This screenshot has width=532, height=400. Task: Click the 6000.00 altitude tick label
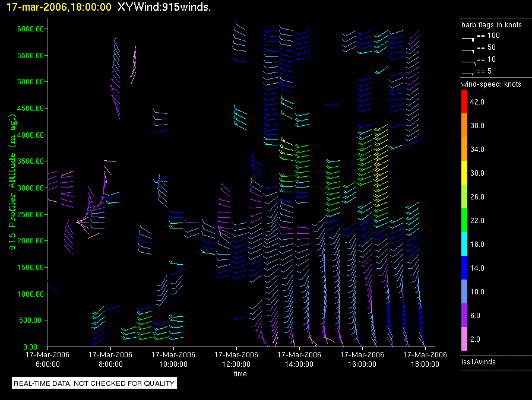coord(30,29)
